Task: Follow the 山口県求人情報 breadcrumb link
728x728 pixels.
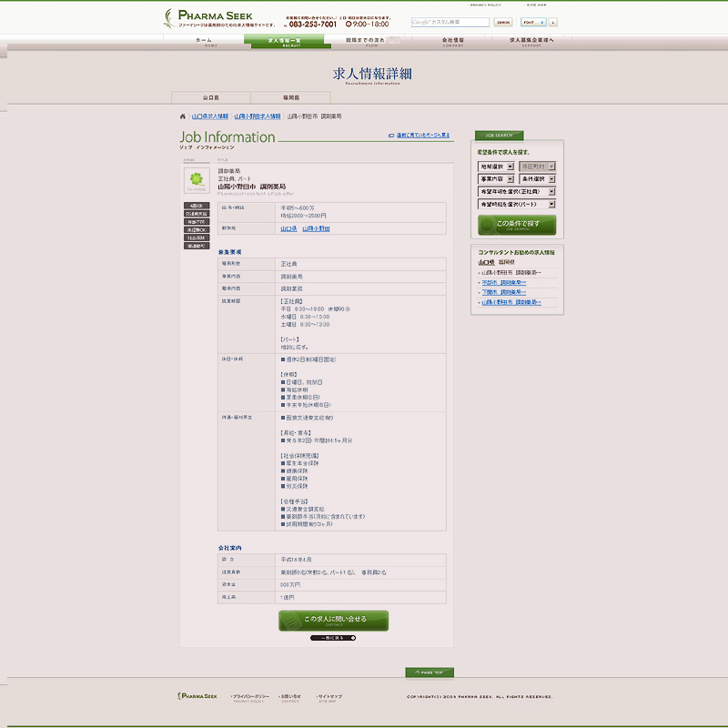Action: tap(210, 116)
